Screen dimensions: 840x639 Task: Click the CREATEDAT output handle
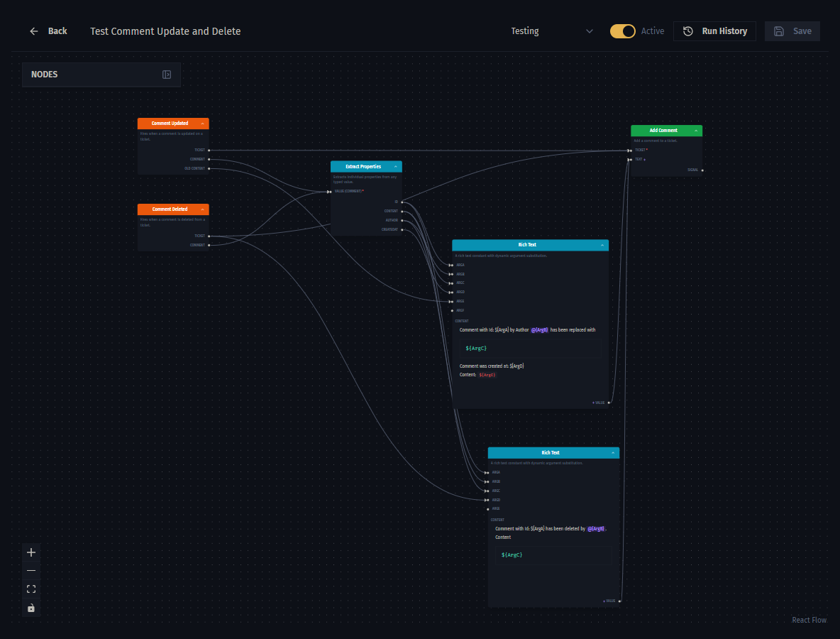402,229
